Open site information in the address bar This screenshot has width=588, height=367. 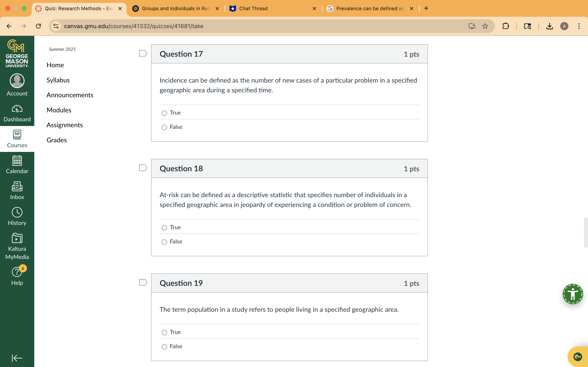(56, 26)
